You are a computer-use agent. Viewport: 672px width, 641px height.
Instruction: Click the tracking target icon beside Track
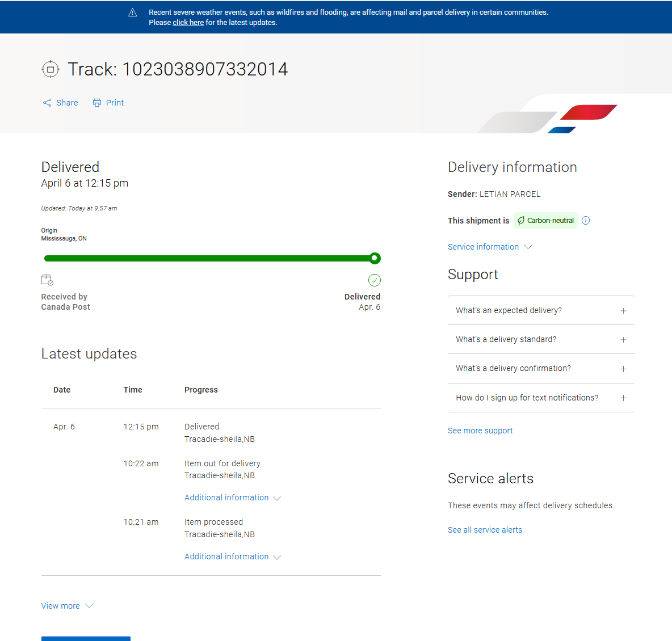click(x=51, y=69)
